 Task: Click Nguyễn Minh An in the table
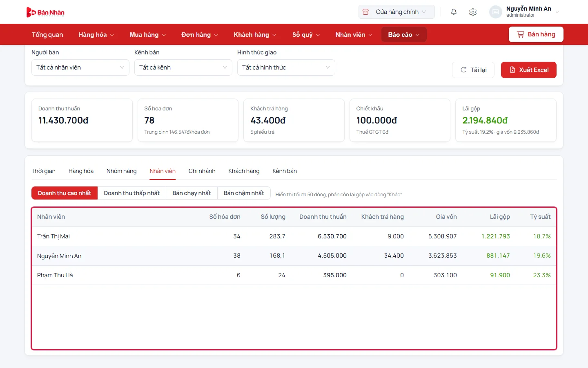pyautogui.click(x=59, y=256)
